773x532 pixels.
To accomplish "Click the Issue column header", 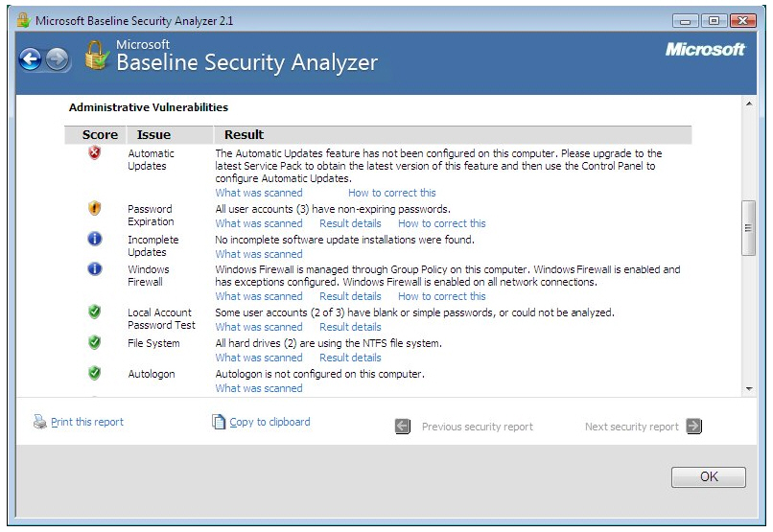I will click(x=153, y=134).
